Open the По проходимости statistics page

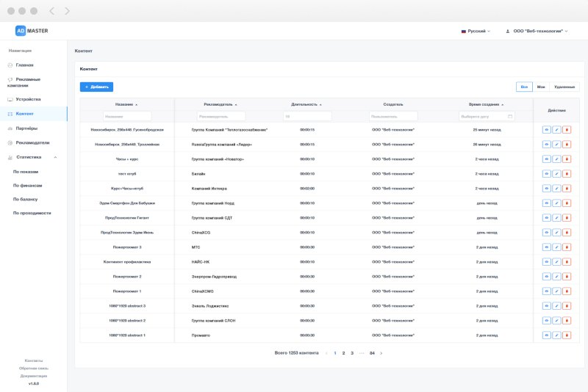pyautogui.click(x=34, y=213)
